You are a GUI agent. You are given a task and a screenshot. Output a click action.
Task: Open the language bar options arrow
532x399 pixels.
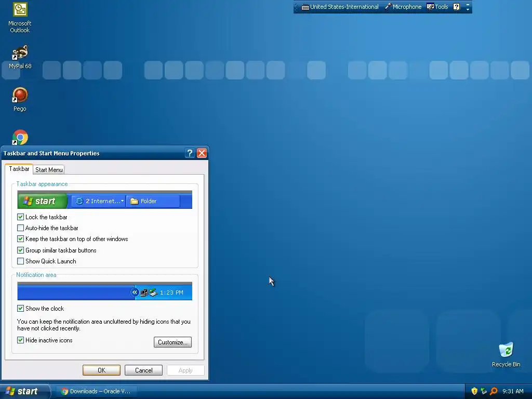click(x=468, y=9)
